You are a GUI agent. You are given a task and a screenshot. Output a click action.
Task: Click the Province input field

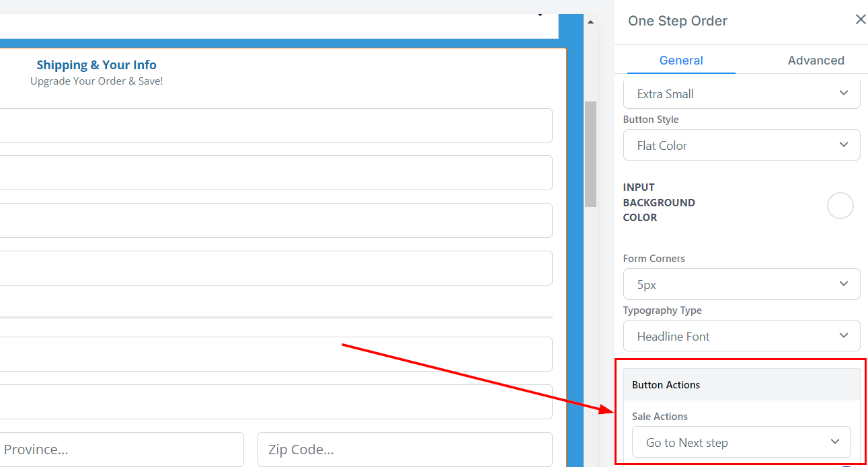pos(121,450)
